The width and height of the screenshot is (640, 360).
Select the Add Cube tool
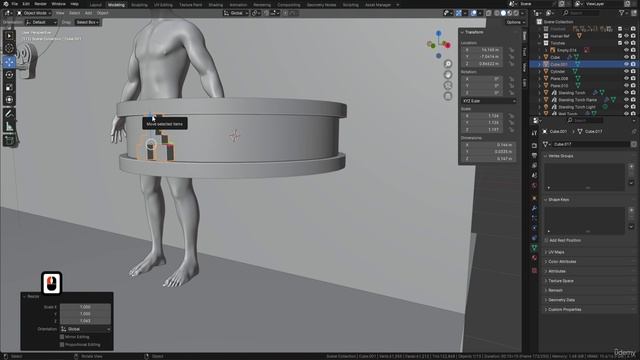[x=9, y=140]
